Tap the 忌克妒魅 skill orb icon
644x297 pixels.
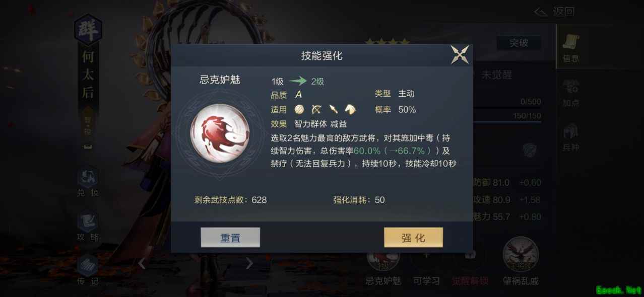[220, 133]
